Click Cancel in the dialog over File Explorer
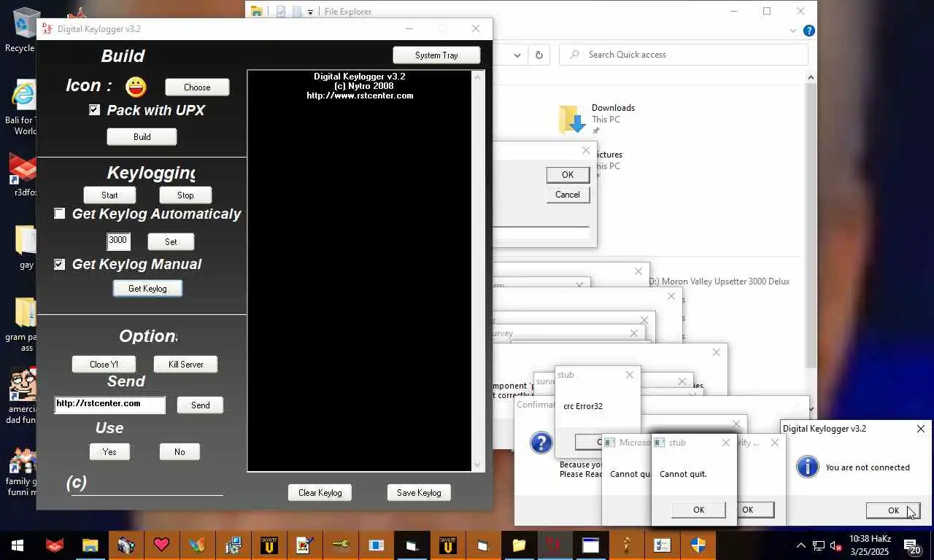Image resolution: width=934 pixels, height=560 pixels. (x=568, y=195)
